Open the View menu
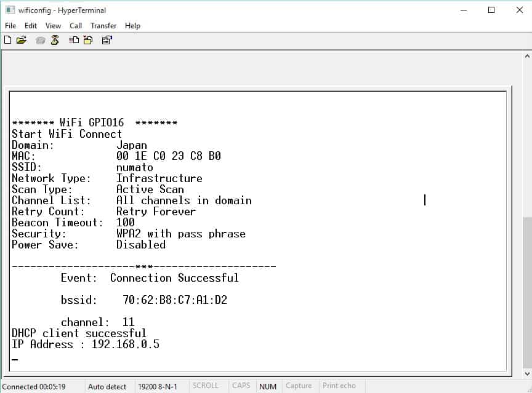Viewport: 532px width, 393px height. (53, 26)
